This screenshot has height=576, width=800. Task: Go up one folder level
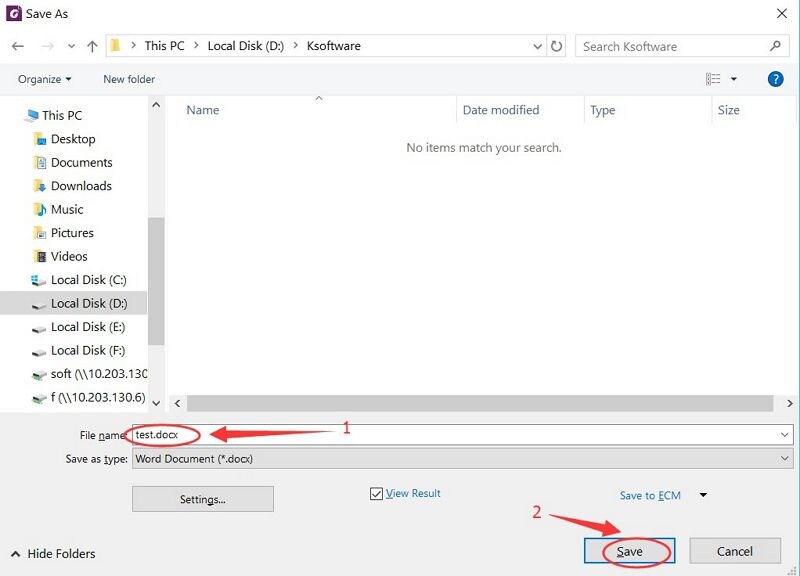tap(92, 46)
